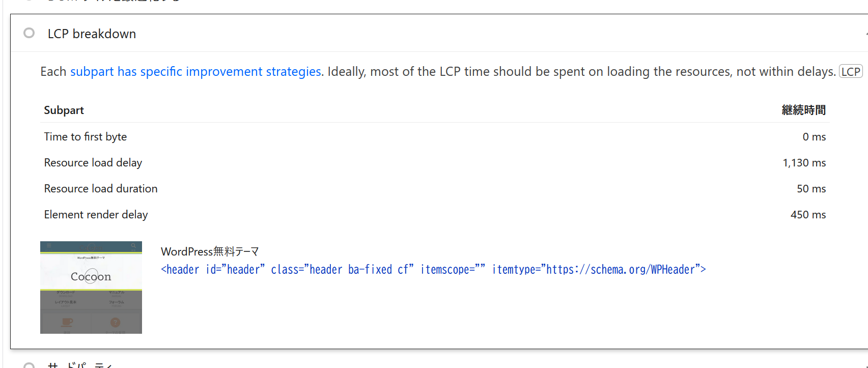Click the Subpart column header
868x368 pixels.
tap(64, 110)
